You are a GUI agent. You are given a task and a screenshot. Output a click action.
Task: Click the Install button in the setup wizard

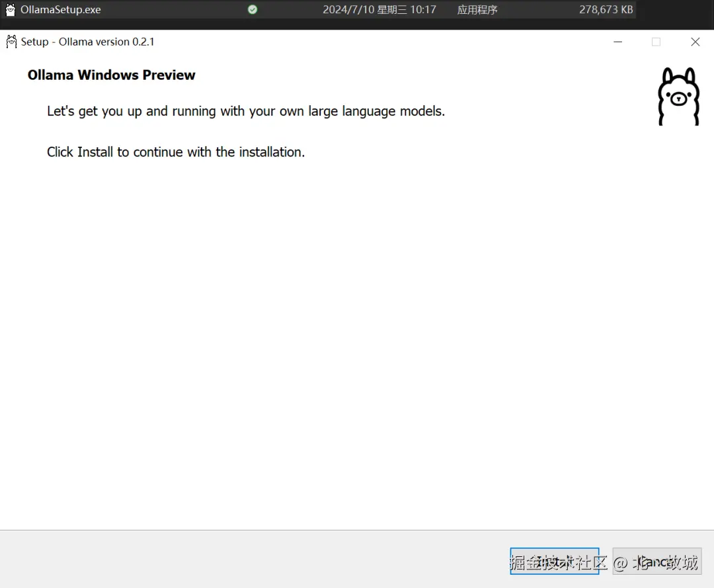point(554,561)
